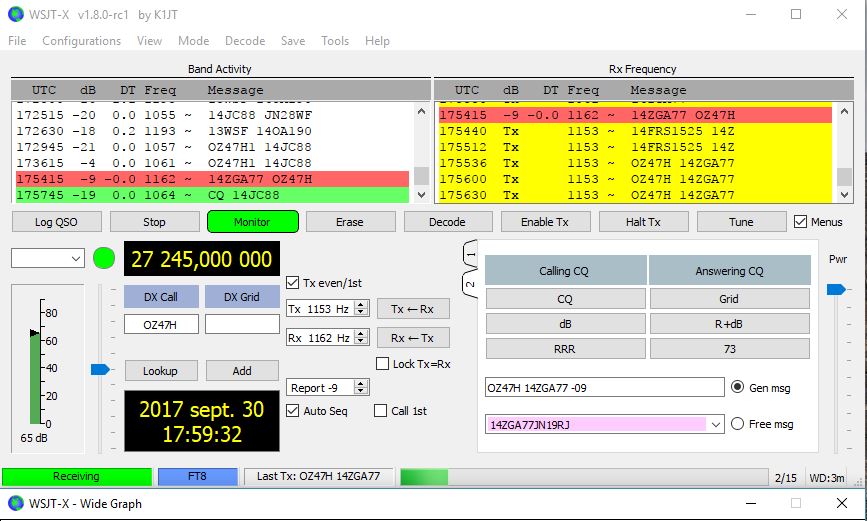The image size is (867, 521).
Task: Click the CQ message button
Action: coord(565,299)
